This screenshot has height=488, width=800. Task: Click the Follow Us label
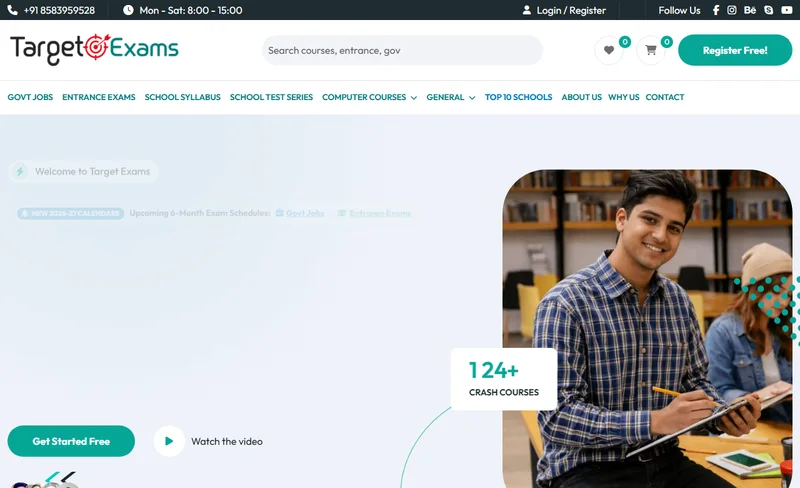pos(679,10)
